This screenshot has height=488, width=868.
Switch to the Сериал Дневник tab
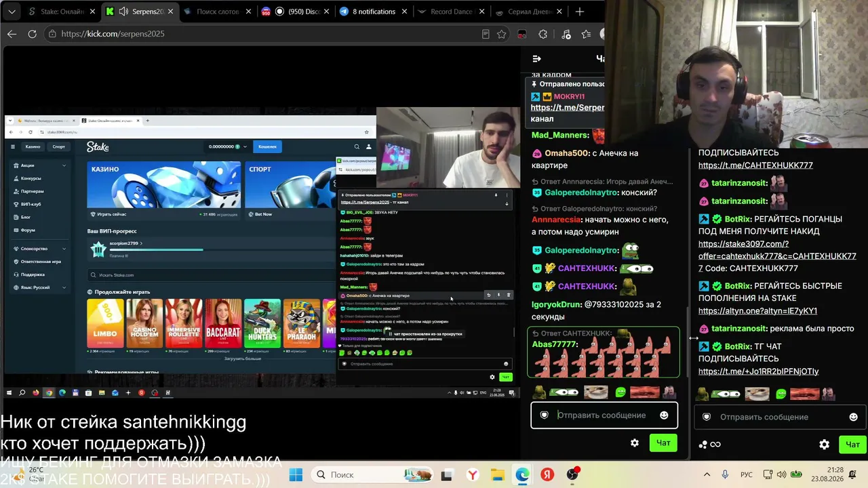pos(528,12)
